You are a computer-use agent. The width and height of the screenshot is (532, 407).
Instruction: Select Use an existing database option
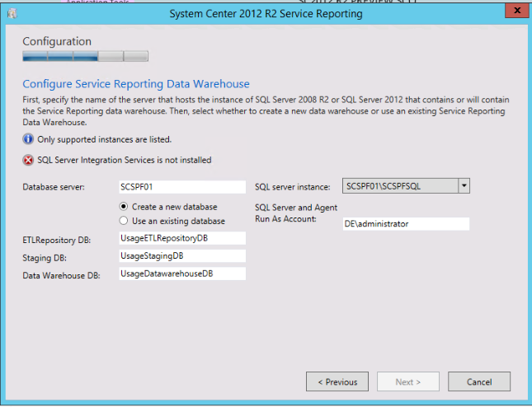point(125,221)
